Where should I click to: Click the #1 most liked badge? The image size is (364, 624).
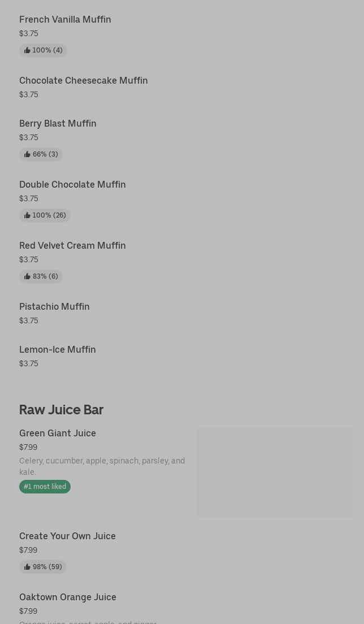45,487
